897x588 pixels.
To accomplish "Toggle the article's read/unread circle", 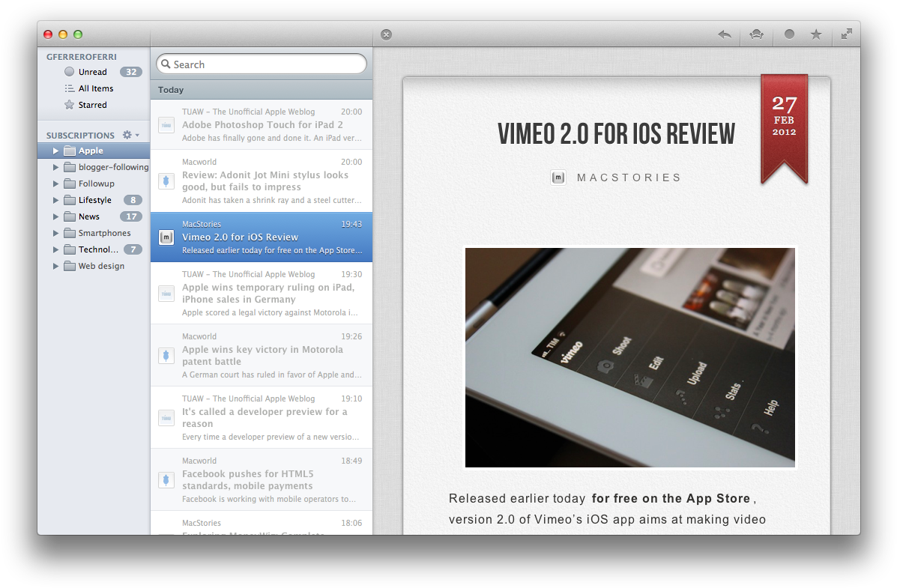I will click(789, 34).
